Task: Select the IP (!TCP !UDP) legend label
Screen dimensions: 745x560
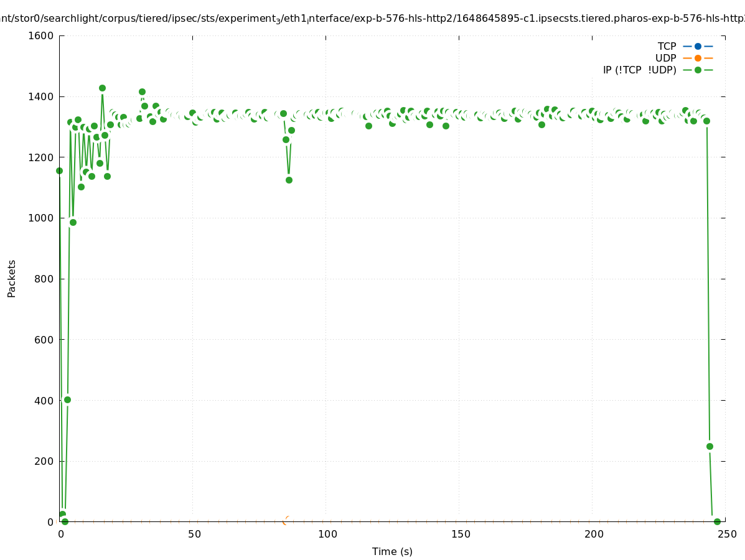Action: coord(639,70)
